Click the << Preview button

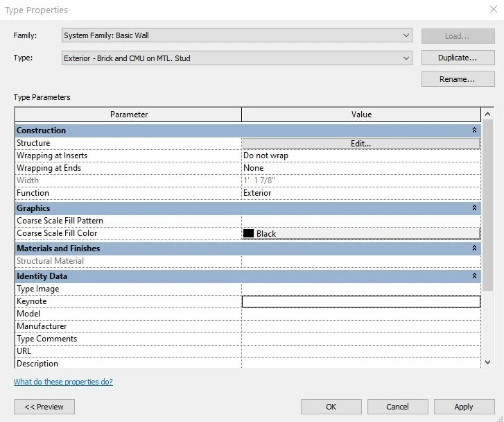pos(44,407)
